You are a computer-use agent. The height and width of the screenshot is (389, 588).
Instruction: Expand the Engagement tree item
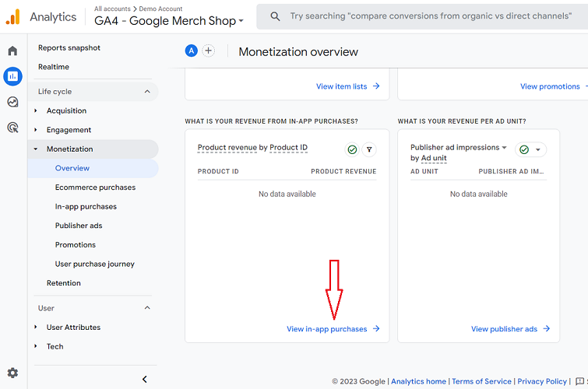point(36,130)
